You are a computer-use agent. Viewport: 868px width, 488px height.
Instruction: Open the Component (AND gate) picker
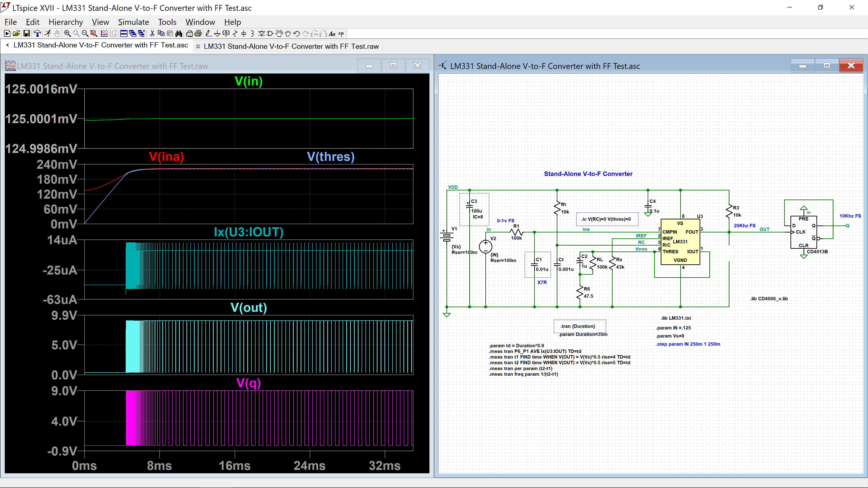pos(270,34)
